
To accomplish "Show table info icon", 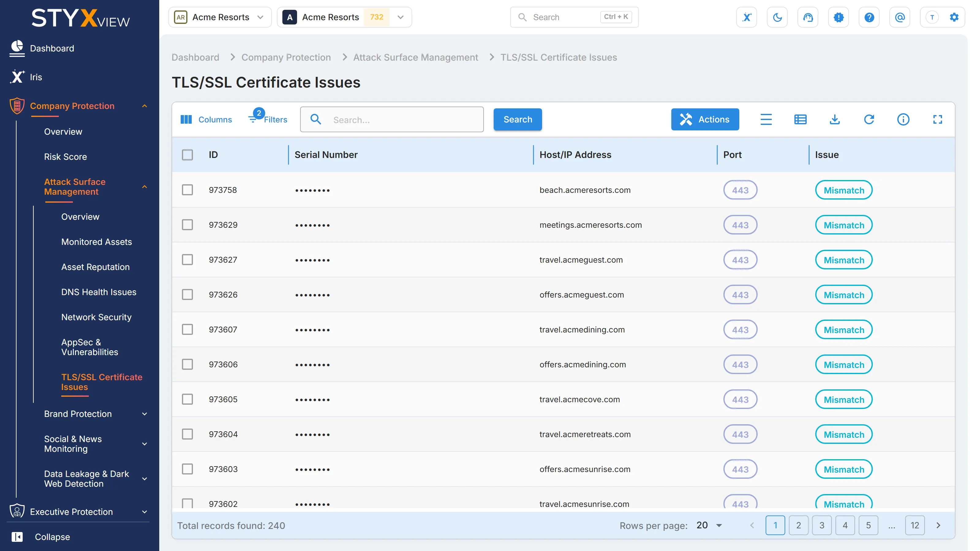I will (903, 119).
